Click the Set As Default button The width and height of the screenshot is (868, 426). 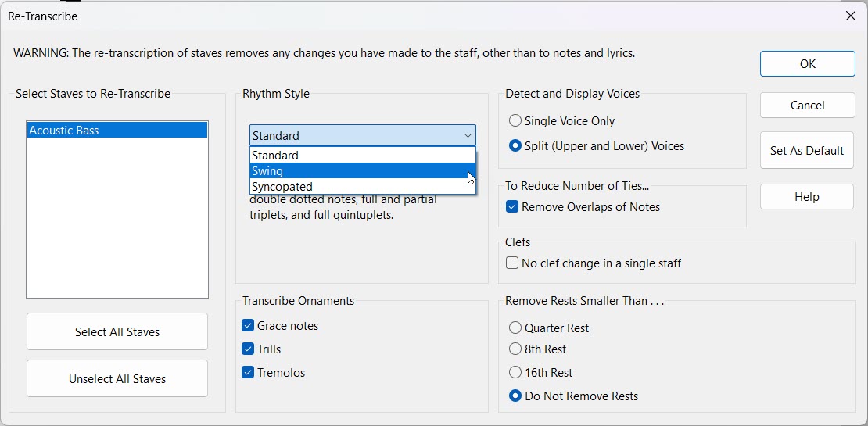pyautogui.click(x=807, y=151)
